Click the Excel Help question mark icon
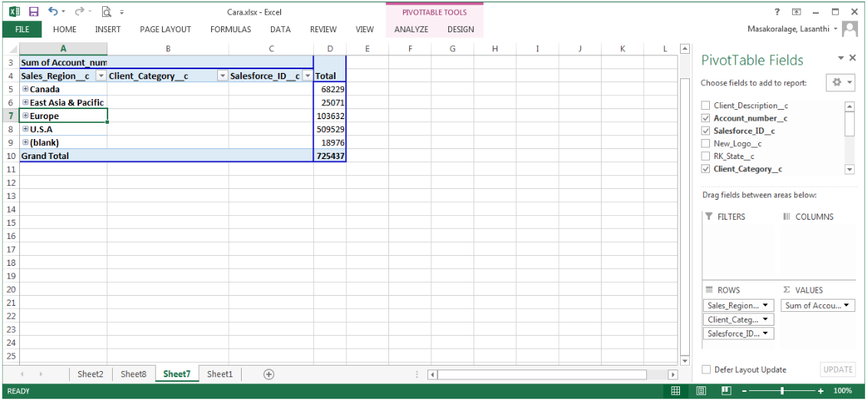This screenshot has width=868, height=401. click(778, 12)
